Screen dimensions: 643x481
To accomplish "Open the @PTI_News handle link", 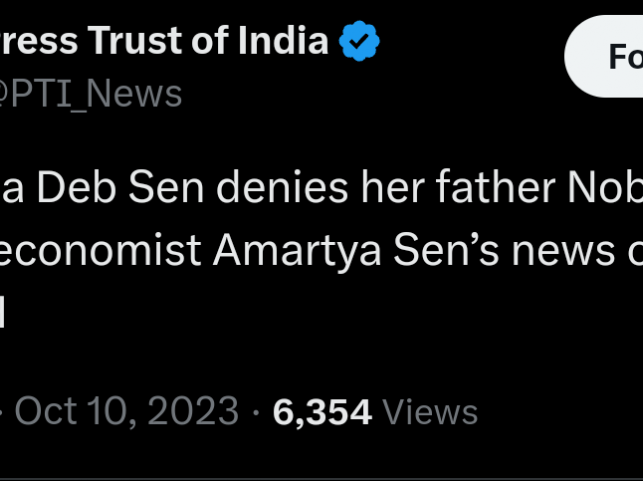I will [x=91, y=93].
